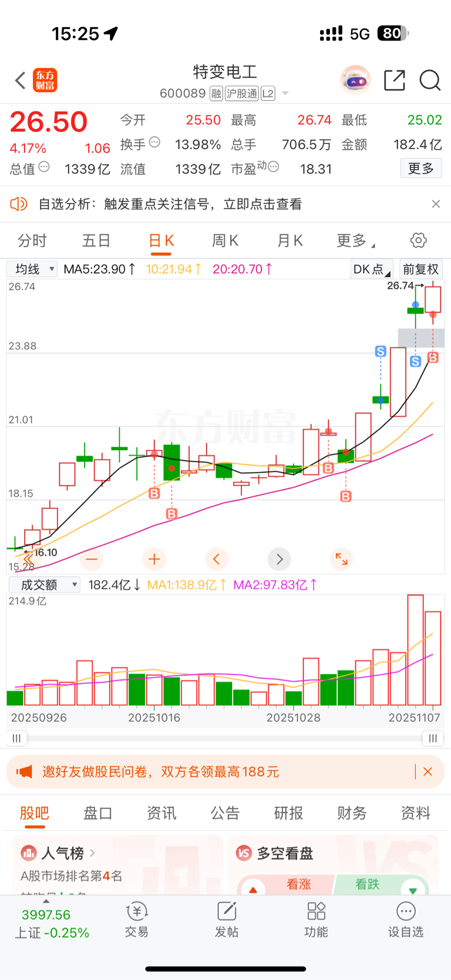
Task: Toggle the DK点 indicator
Action: [x=372, y=269]
